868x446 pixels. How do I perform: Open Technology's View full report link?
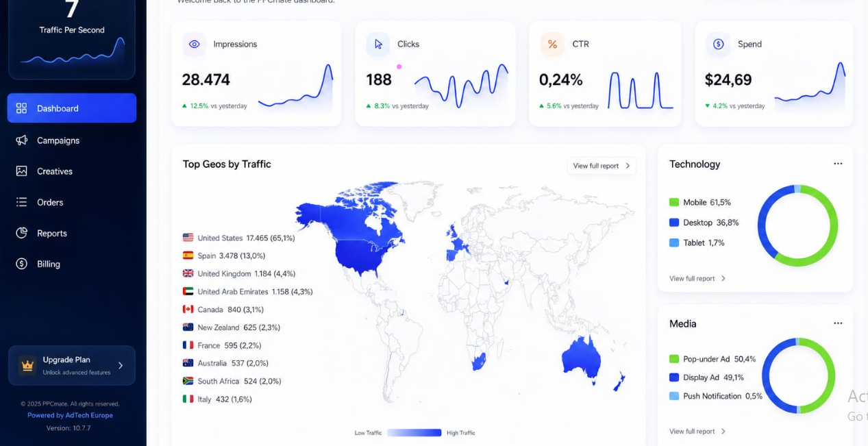pyautogui.click(x=697, y=278)
